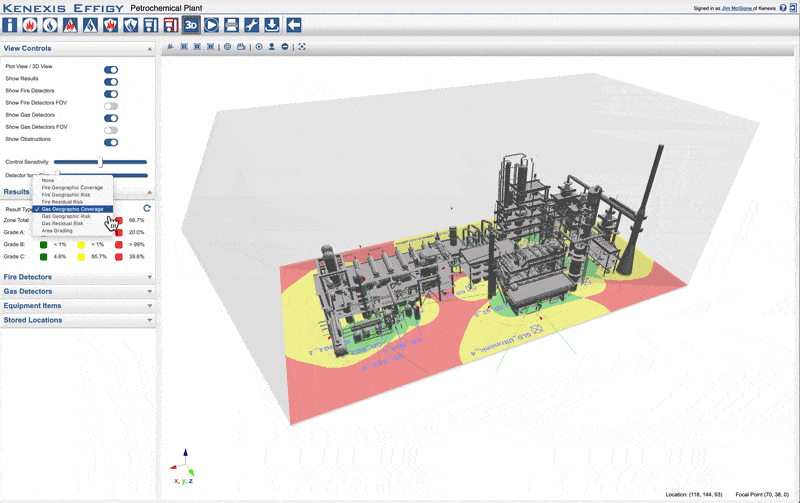Click the play/run icon in toolbar
Viewport: 800px width, 503px height.
(211, 24)
